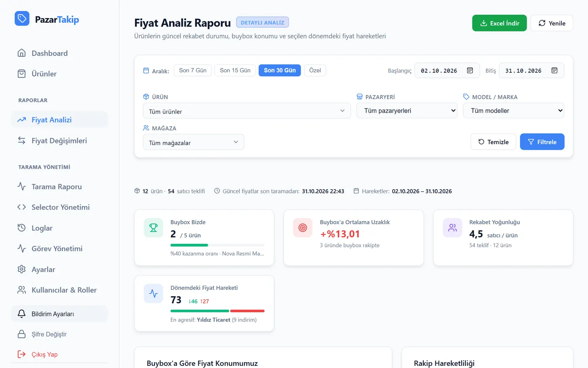Viewport: 588px width, 368px height.
Task: Select the Son 15 Gün range
Action: click(x=235, y=70)
